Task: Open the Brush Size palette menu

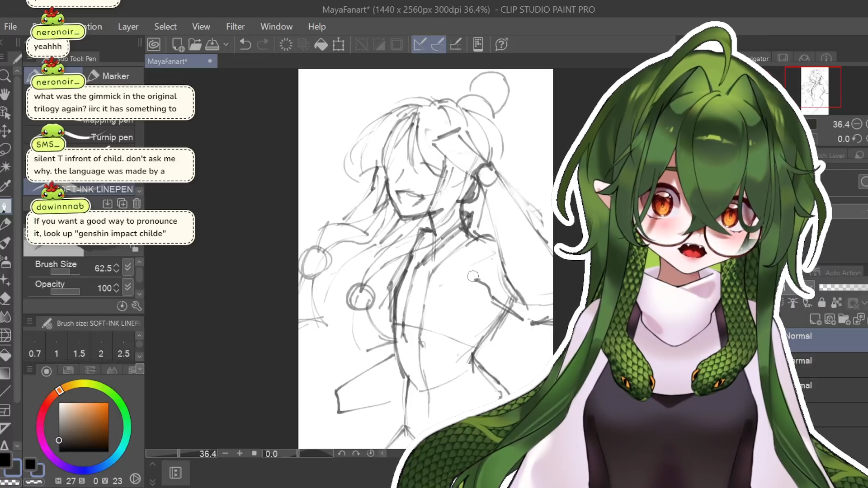Action: pos(29,322)
